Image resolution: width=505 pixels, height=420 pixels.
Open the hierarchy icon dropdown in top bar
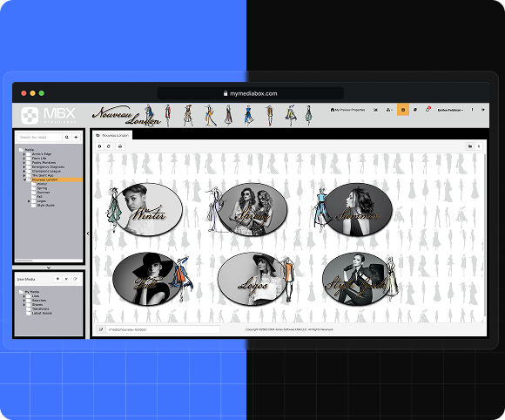coord(389,110)
